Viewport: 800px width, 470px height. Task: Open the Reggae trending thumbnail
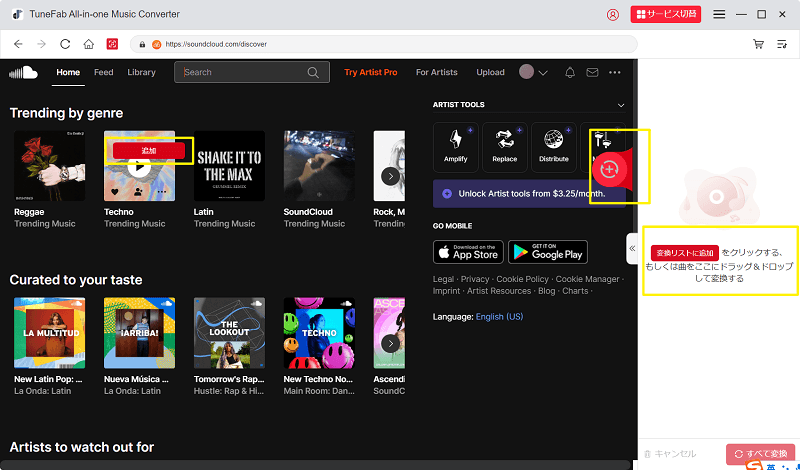[x=49, y=166]
